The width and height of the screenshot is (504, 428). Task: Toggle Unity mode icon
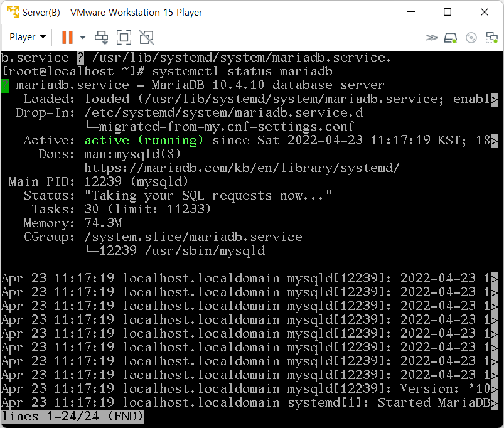tap(147, 37)
